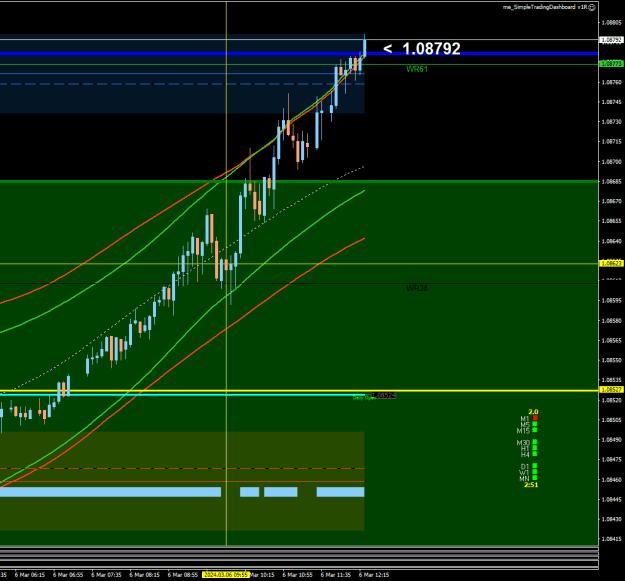Click the green H1 trend square
Viewport: 625px width, 581px height.
(535, 448)
